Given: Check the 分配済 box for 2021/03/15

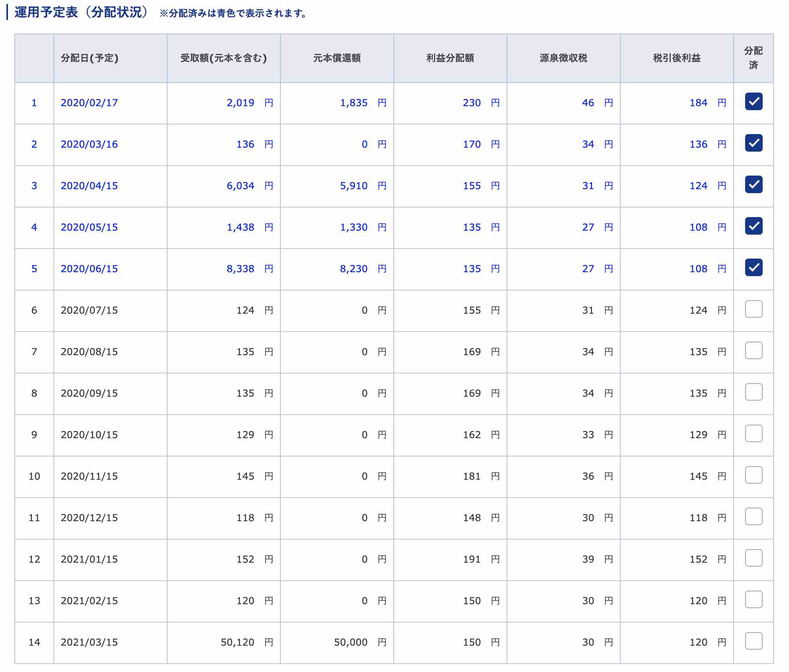Looking at the screenshot, I should (x=753, y=641).
